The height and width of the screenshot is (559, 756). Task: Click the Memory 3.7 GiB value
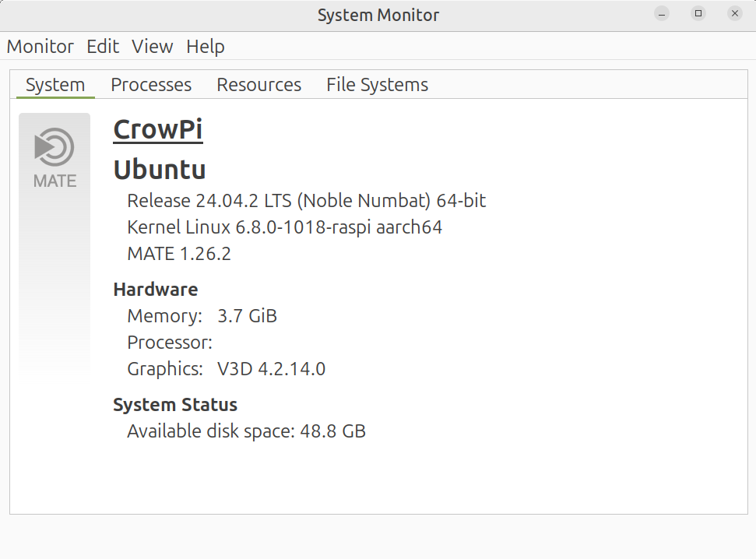[248, 316]
